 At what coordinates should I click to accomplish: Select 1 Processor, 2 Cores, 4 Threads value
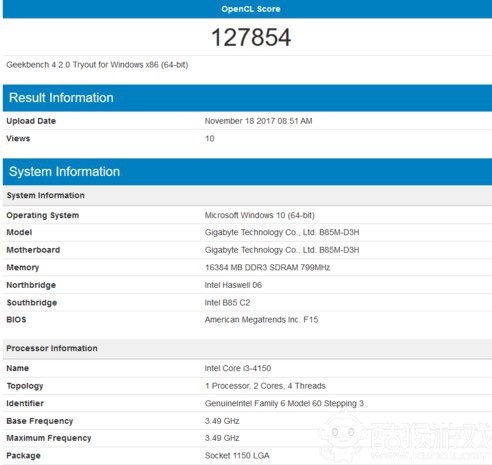(265, 386)
